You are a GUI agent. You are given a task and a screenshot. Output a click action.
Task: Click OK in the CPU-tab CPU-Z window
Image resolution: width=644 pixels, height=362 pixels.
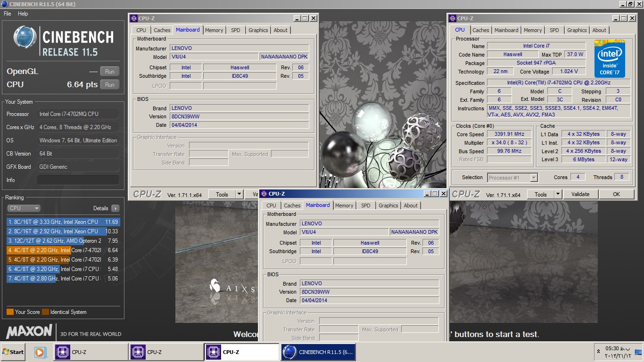point(616,194)
